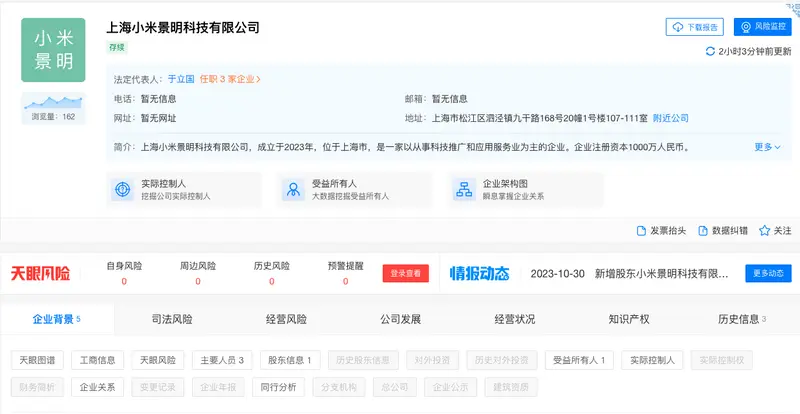The image size is (800, 414).
Task: Click the 小米景明 company logo tile
Action: click(53, 50)
